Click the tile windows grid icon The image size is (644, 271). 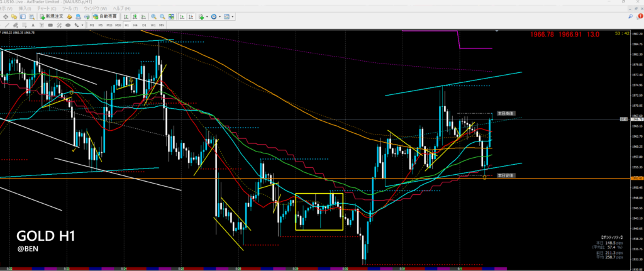coord(171,16)
